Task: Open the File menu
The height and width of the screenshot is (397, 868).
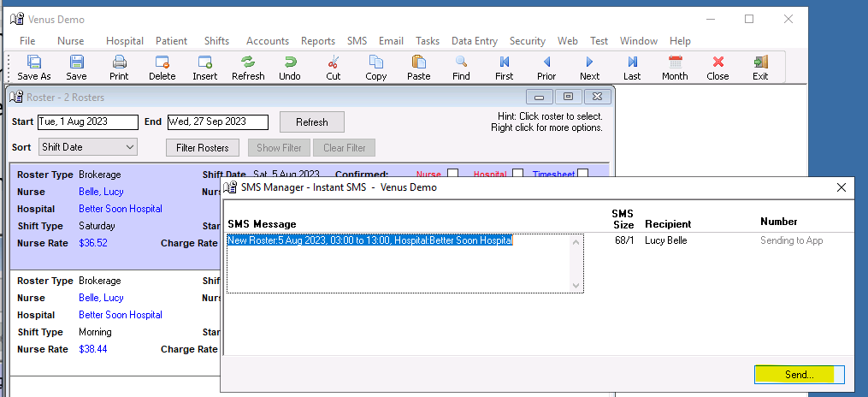Action: (x=27, y=41)
